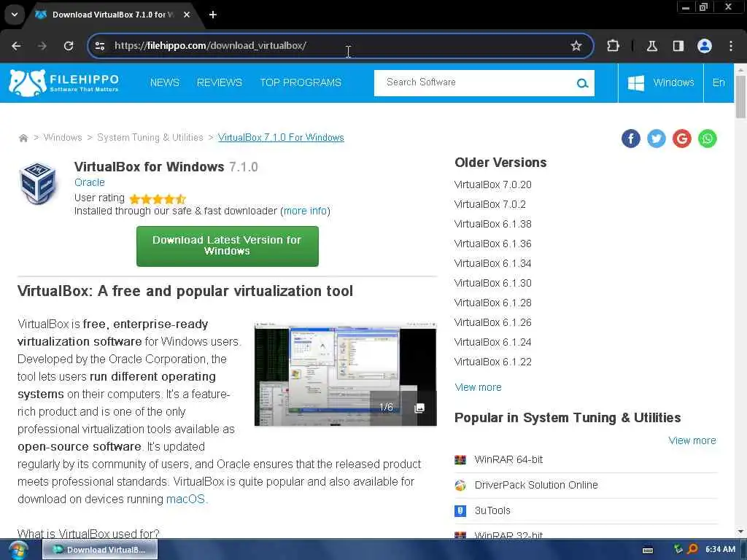The height and width of the screenshot is (560, 747).
Task: Open the TOP PROGRAMS menu item
Action: [301, 82]
